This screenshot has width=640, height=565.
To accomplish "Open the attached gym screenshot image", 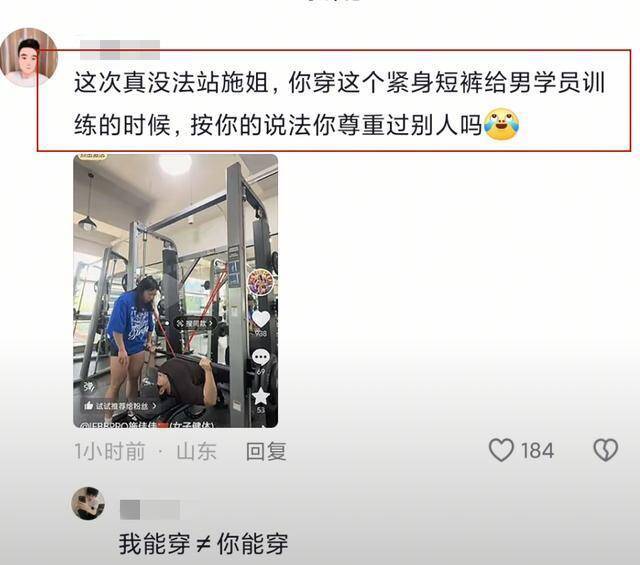I will coord(176,291).
